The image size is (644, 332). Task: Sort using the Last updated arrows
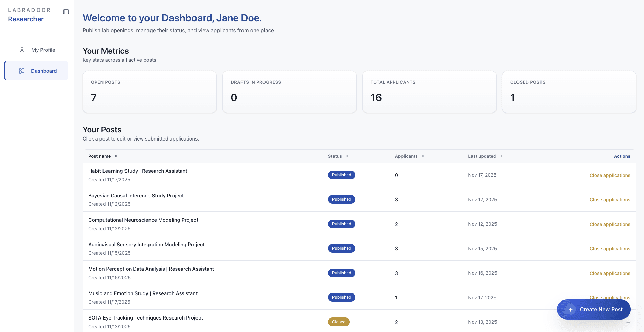point(502,156)
